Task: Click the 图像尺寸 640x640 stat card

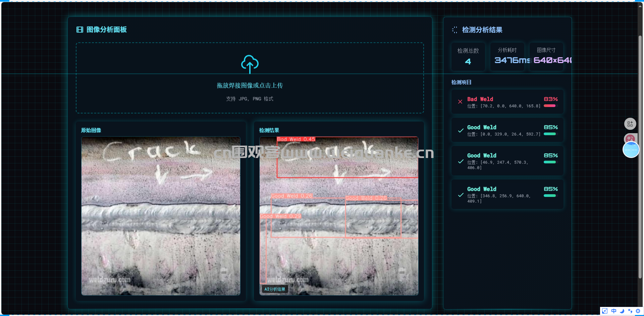Action: coord(546,56)
